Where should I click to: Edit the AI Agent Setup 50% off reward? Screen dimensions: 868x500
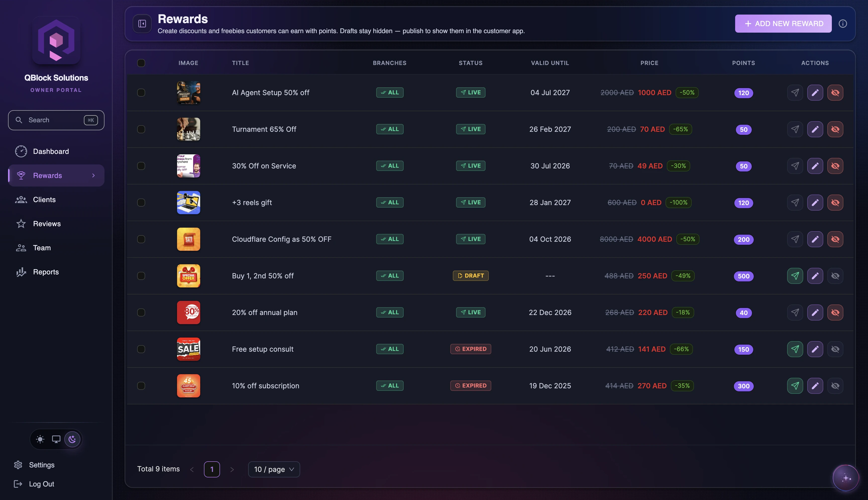[x=815, y=93]
